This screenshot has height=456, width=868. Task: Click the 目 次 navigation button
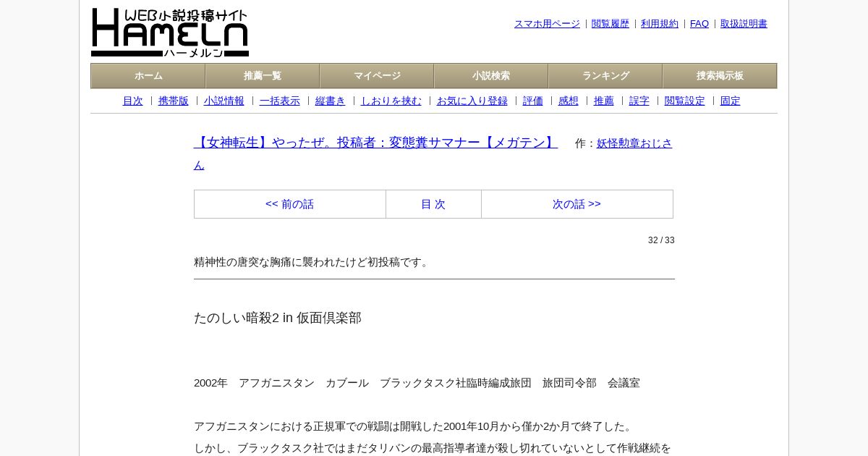(433, 204)
